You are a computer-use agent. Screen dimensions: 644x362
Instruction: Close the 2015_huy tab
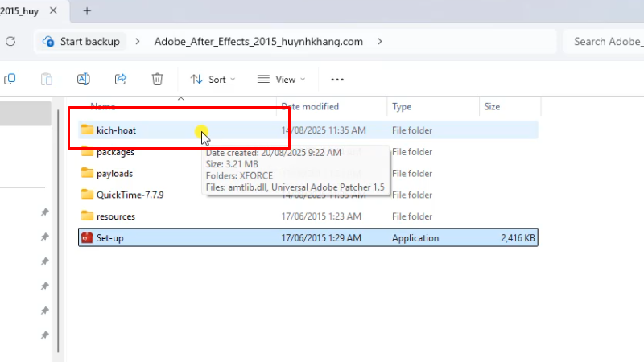[x=53, y=10]
